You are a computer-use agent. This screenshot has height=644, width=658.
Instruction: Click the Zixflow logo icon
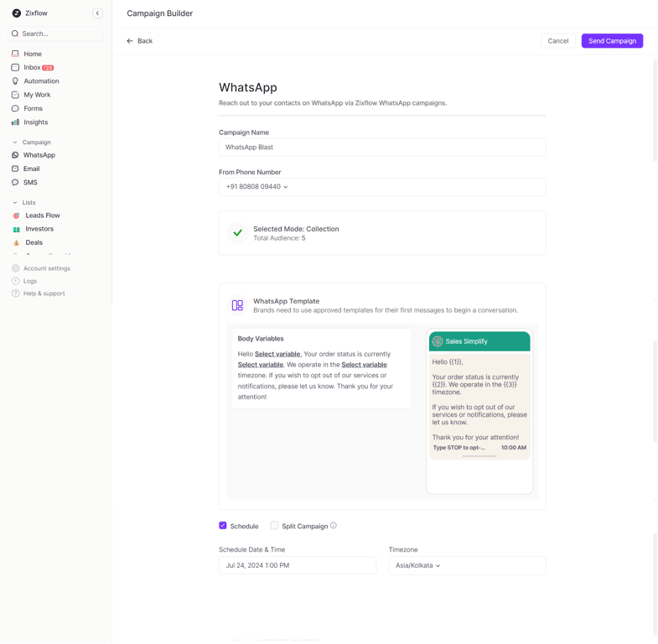click(x=17, y=13)
